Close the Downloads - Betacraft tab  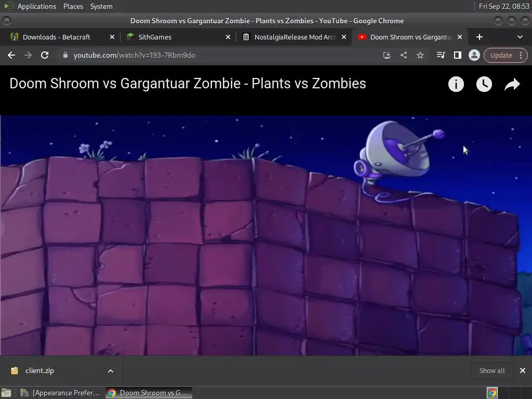[112, 37]
